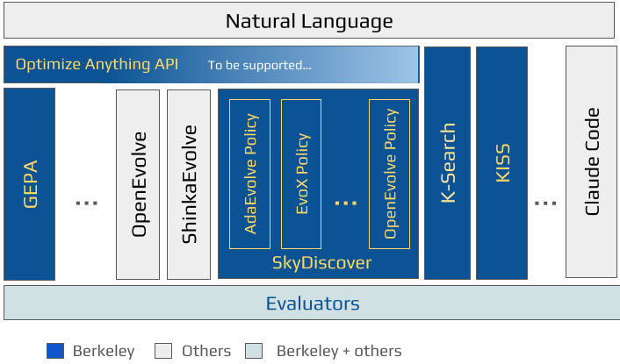Click the yellow ellipsis inside SkyDiscover

tap(346, 203)
